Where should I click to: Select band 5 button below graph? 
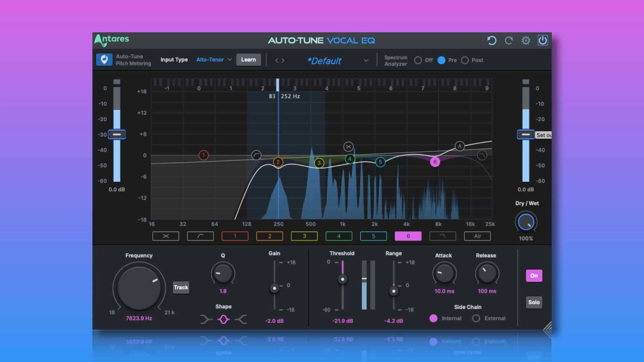tap(374, 236)
